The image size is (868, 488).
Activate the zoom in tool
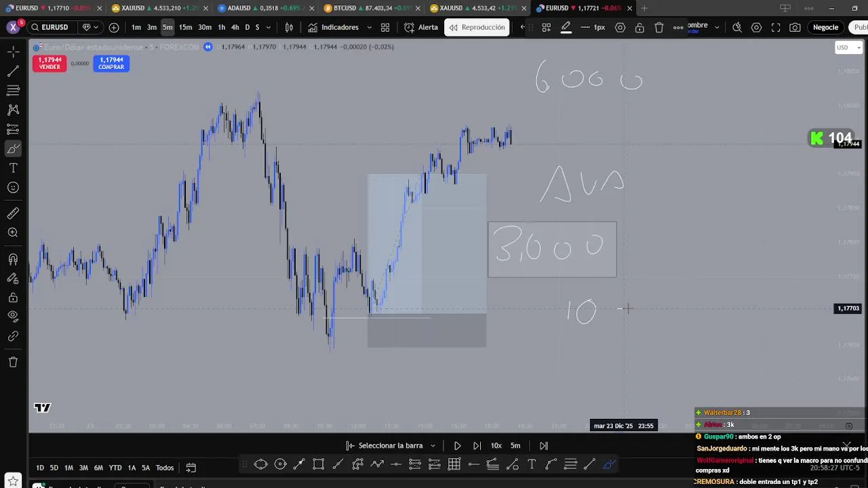click(x=13, y=232)
